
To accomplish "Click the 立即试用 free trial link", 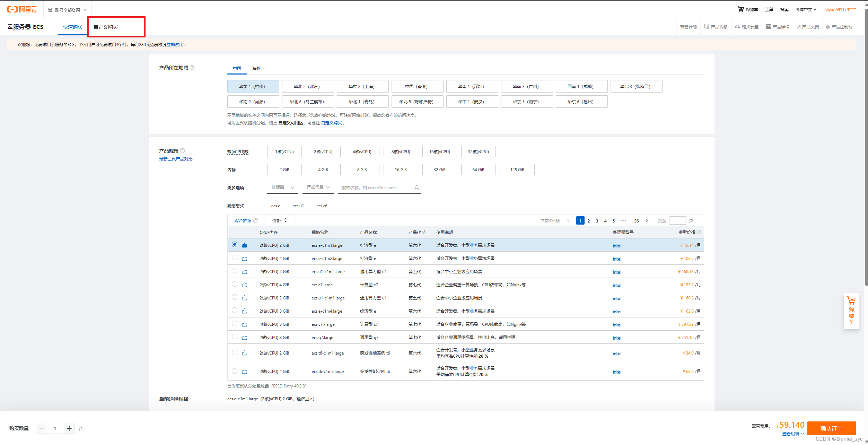I will pos(176,45).
